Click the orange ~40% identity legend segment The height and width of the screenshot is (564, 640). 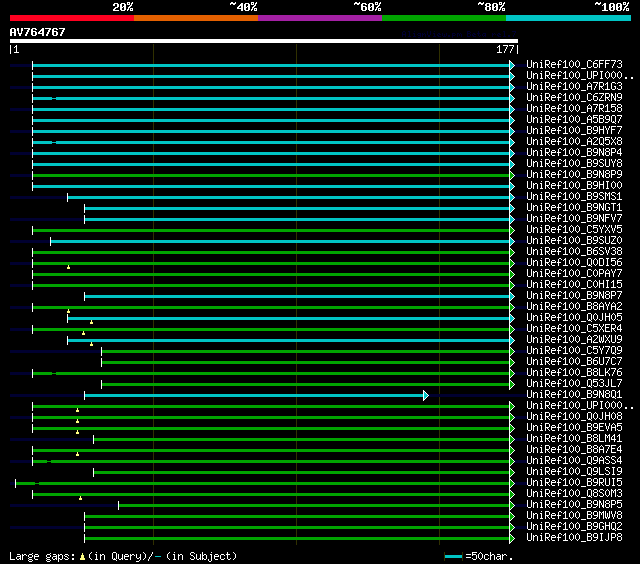196,18
